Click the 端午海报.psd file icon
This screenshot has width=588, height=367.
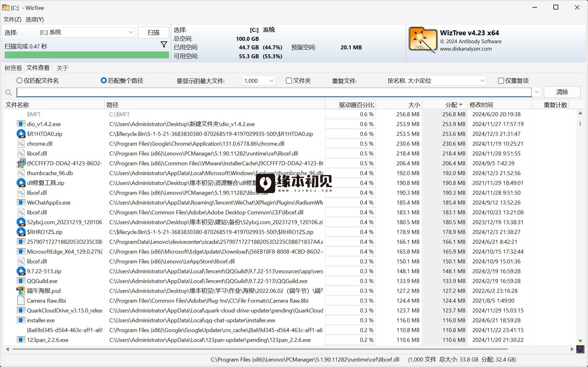point(21,291)
